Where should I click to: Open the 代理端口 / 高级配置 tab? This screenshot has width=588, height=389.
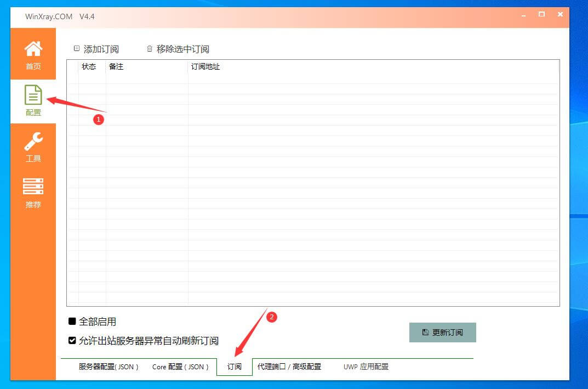pyautogui.click(x=289, y=367)
